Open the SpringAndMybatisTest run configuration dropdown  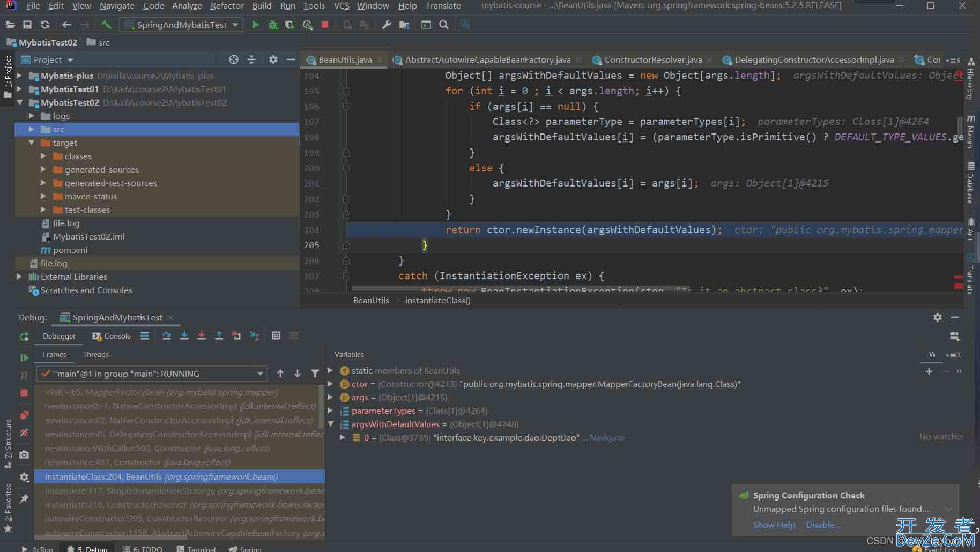coord(181,25)
